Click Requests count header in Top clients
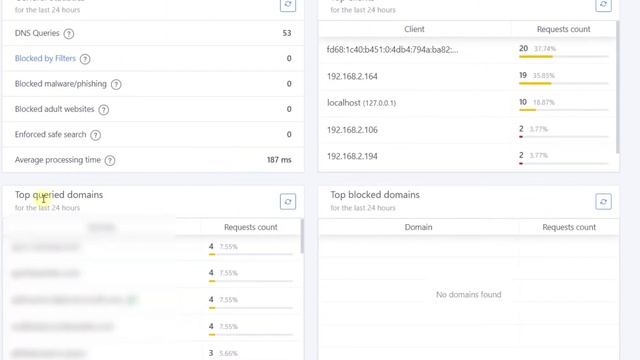The height and width of the screenshot is (360, 640). (x=563, y=29)
